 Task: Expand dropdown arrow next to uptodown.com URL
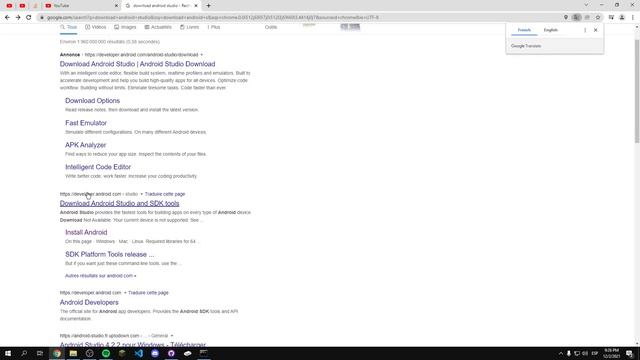[x=172, y=336]
